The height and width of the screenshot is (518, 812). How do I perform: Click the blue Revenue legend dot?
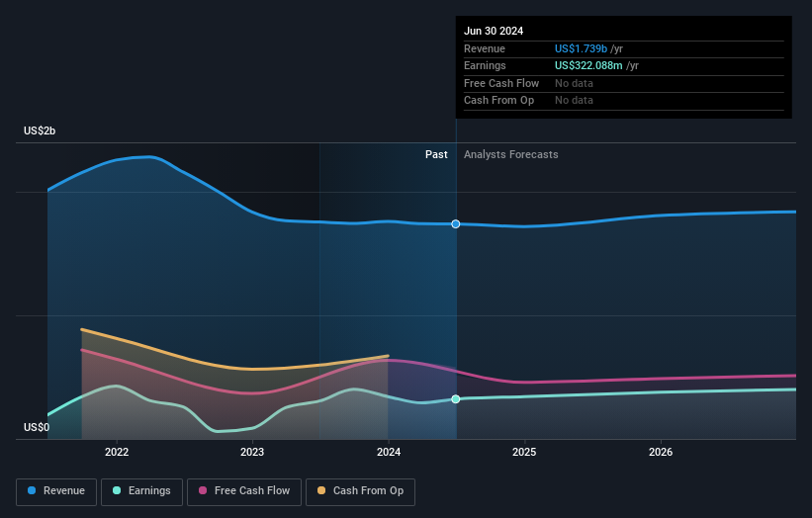(x=32, y=490)
